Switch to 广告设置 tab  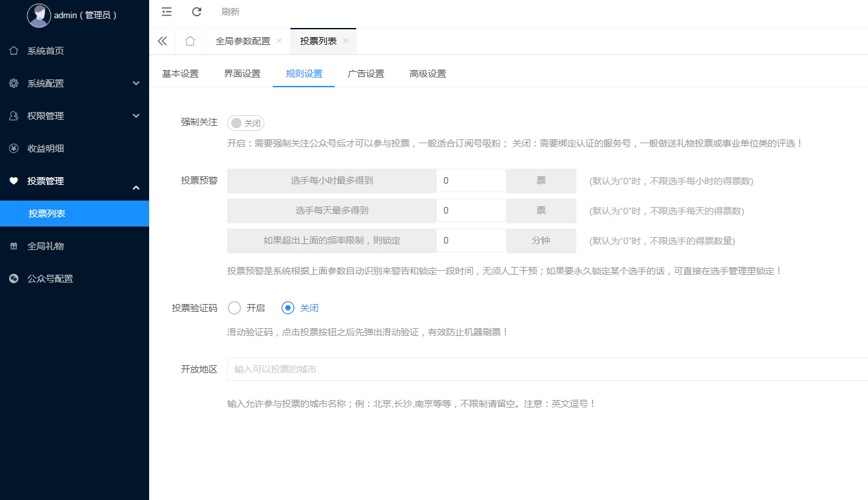(366, 74)
